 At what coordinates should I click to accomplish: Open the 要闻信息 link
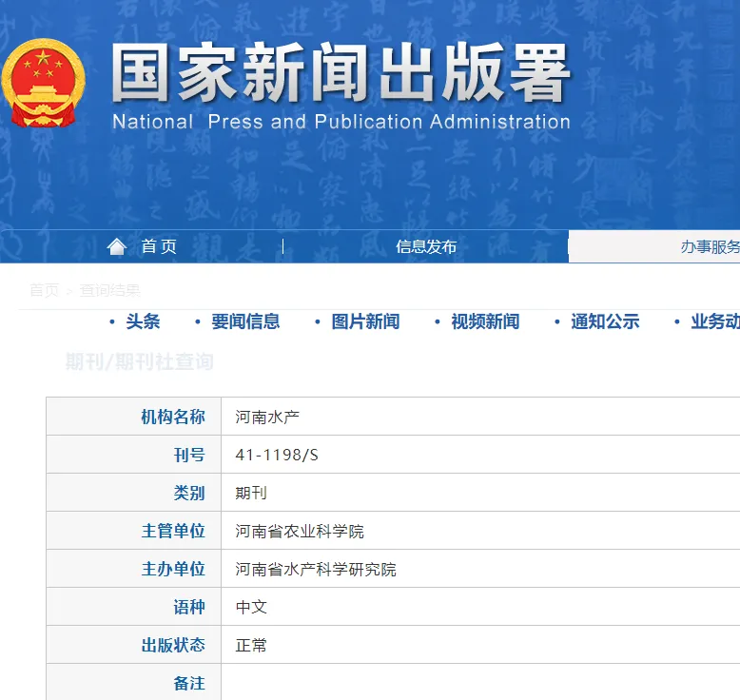245,321
